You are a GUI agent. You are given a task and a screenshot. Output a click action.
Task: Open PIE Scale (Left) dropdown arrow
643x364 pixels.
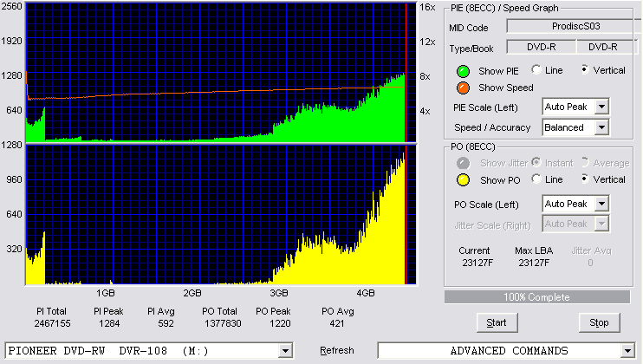point(601,107)
